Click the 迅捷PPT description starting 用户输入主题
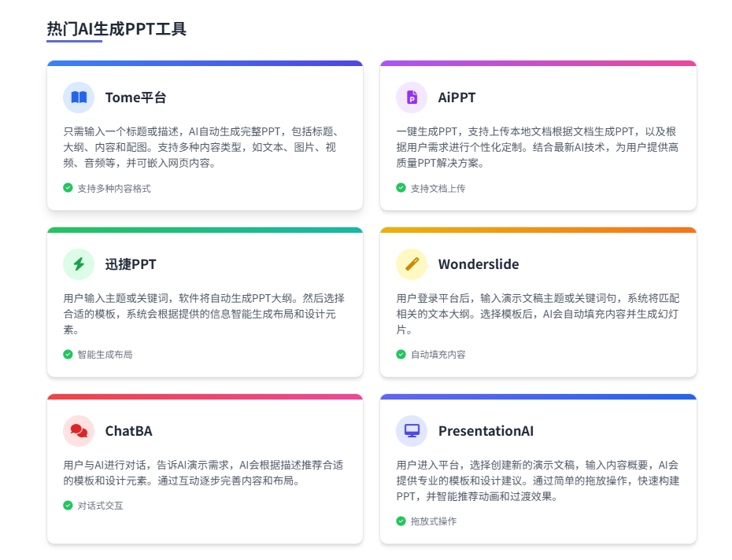The height and width of the screenshot is (560, 732). [x=204, y=314]
